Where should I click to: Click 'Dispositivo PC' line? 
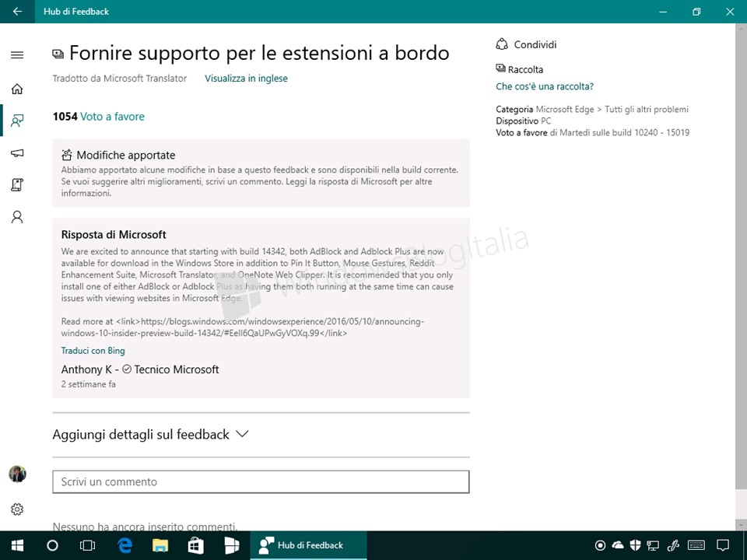point(523,121)
